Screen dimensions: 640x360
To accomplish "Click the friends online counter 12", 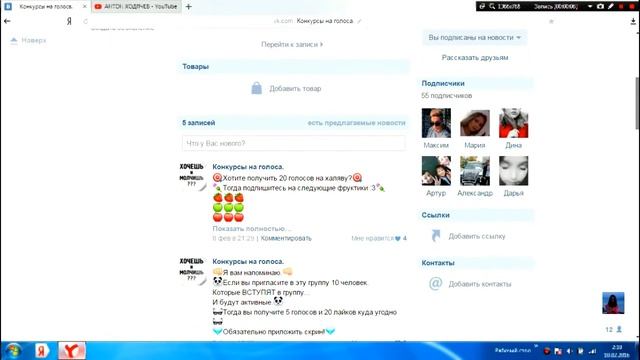I will point(613,329).
